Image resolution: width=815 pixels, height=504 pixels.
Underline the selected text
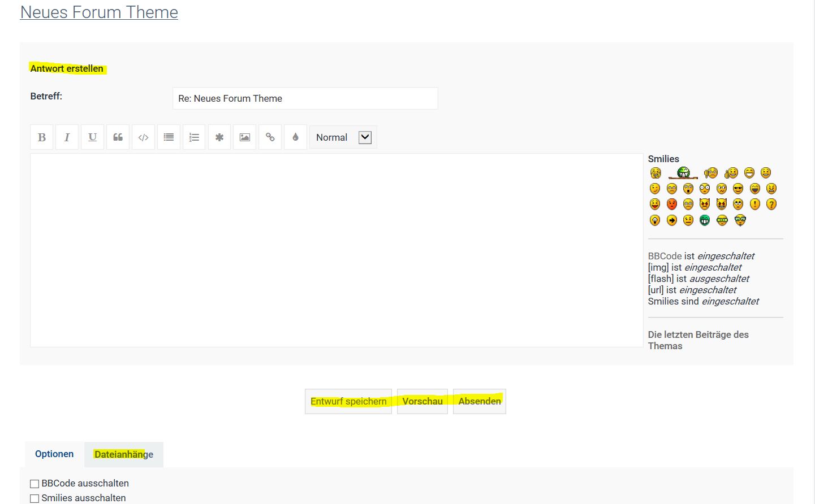pos(93,137)
